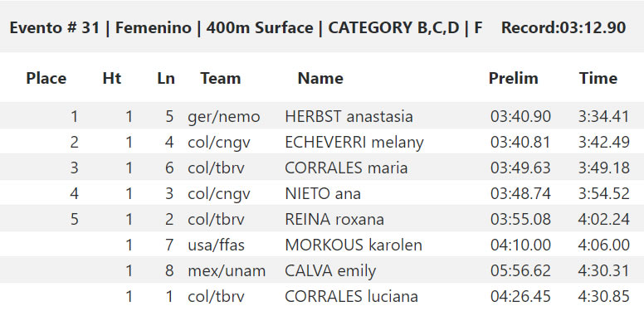This screenshot has width=644, height=311.
Task: Click the Team column header
Action: (x=221, y=78)
